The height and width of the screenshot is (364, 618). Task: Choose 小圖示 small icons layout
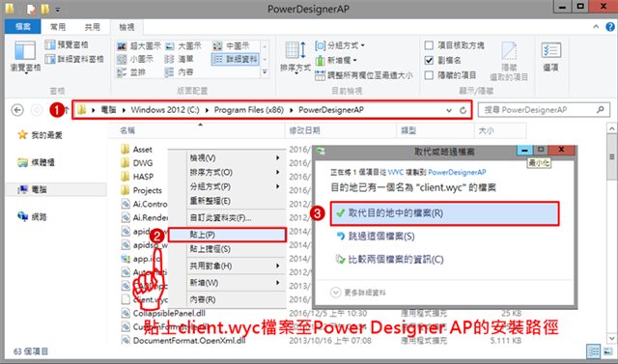pyautogui.click(x=135, y=59)
